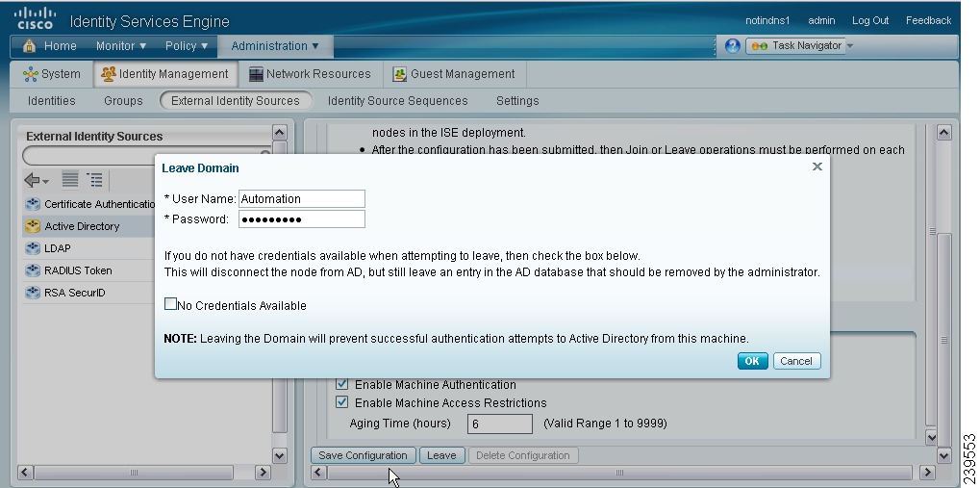The height and width of the screenshot is (488, 980).
Task: Close the Leave Domain dialog
Action: click(x=817, y=167)
